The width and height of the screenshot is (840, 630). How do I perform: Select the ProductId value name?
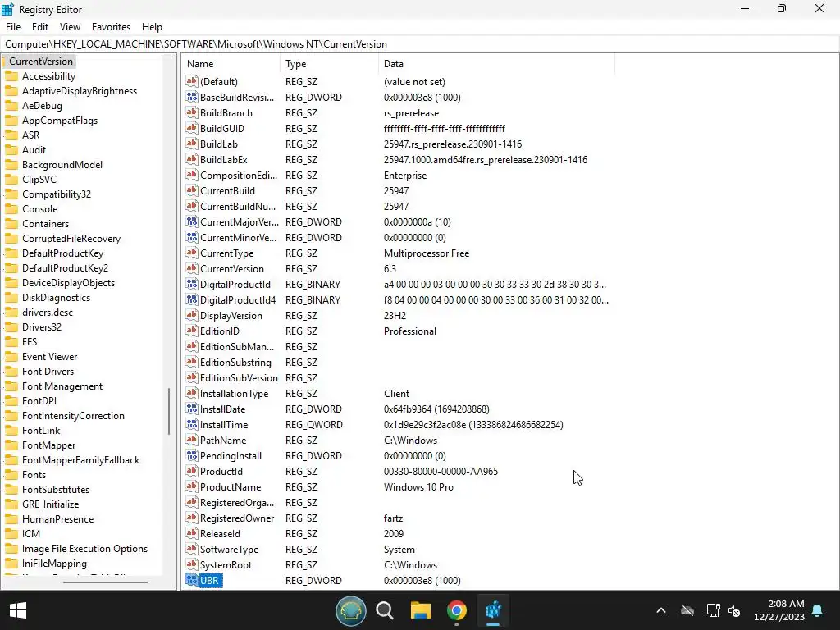(221, 472)
